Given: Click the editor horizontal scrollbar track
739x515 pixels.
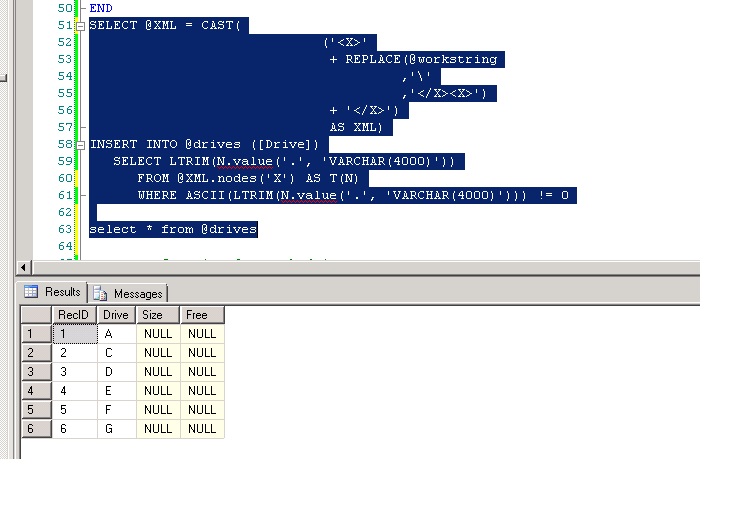Looking at the screenshot, I should (366, 268).
